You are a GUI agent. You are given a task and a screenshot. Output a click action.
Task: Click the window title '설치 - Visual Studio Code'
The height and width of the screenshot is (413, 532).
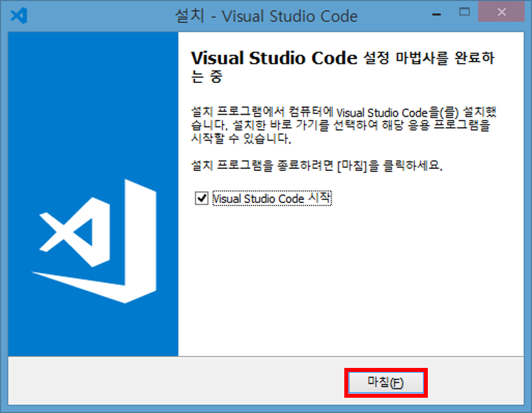click(x=266, y=16)
